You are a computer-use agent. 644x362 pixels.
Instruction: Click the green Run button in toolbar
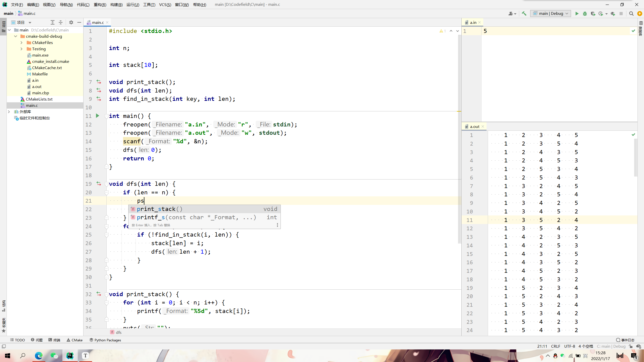[x=577, y=14]
